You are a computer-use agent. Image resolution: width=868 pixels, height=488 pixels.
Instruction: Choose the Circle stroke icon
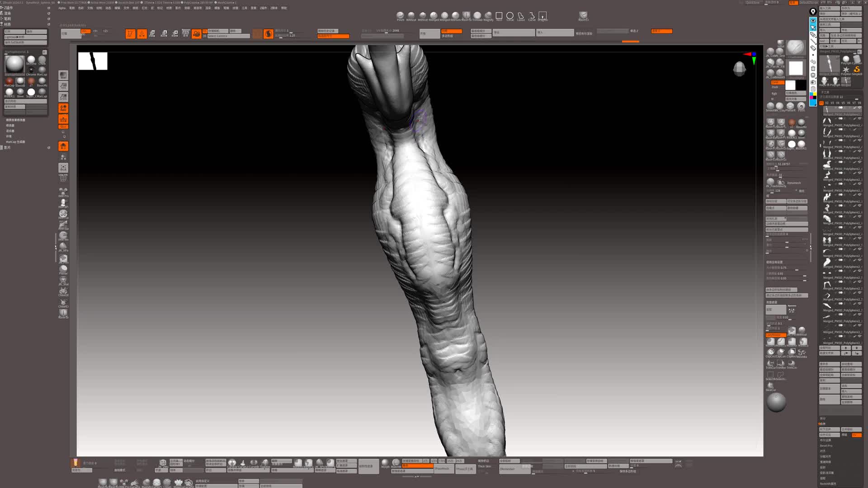click(x=510, y=16)
